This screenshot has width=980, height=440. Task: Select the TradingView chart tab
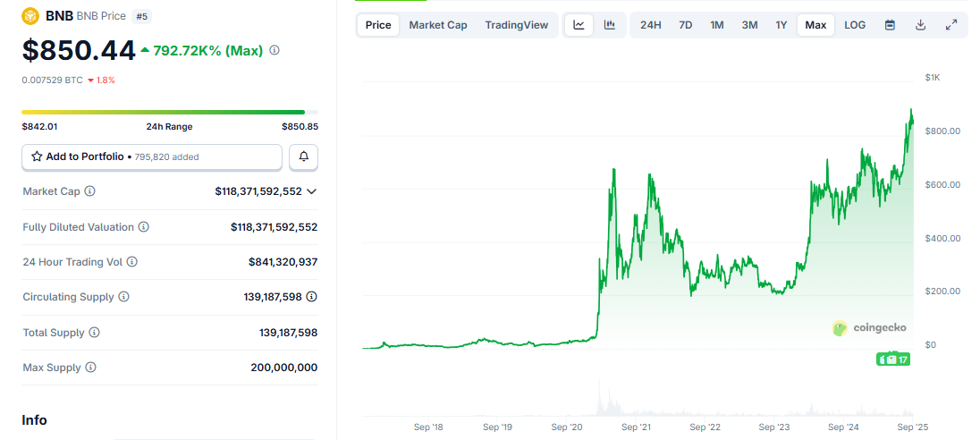point(516,25)
